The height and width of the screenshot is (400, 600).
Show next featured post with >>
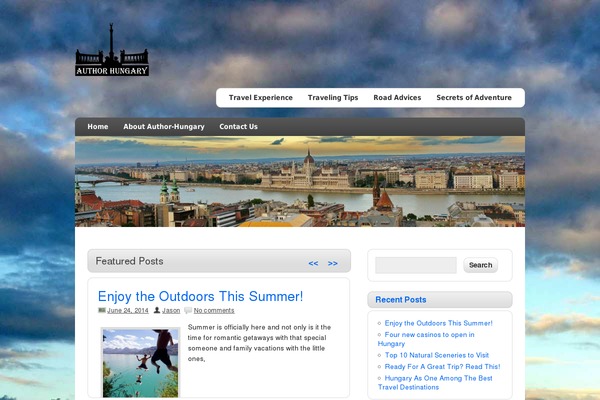[333, 263]
